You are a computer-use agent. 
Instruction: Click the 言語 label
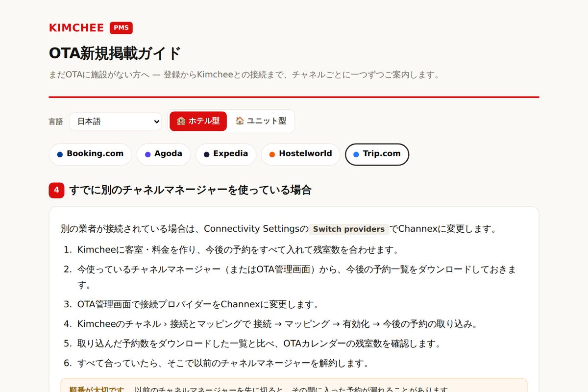pos(56,122)
